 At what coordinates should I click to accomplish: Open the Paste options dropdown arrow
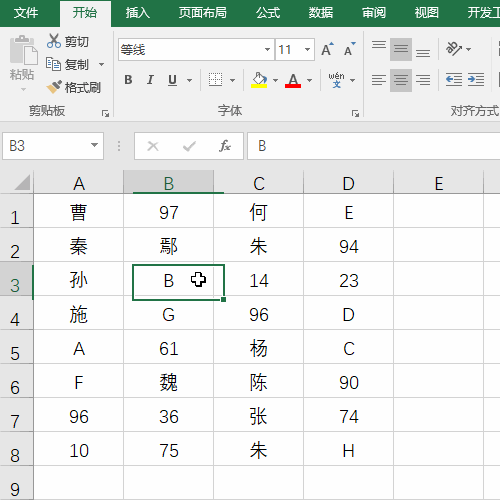pyautogui.click(x=23, y=89)
